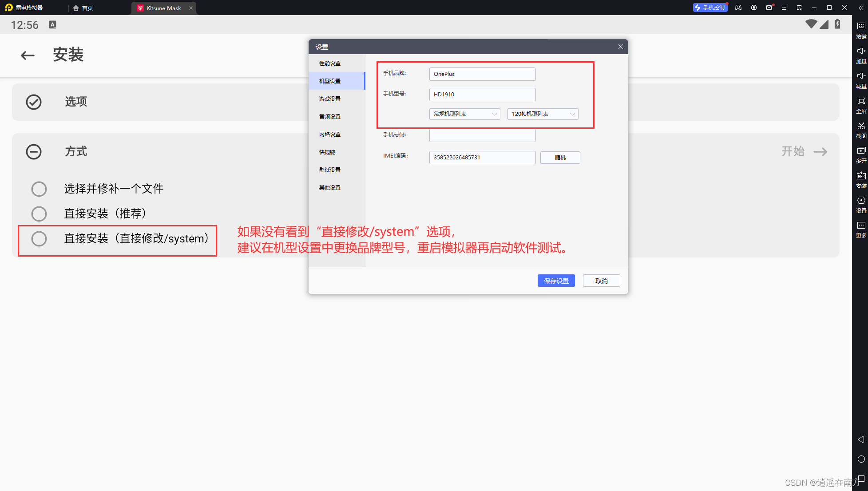Viewport: 868px width, 491px height.
Task: Collapse the right sidebar with the double chevron
Action: pos(861,8)
